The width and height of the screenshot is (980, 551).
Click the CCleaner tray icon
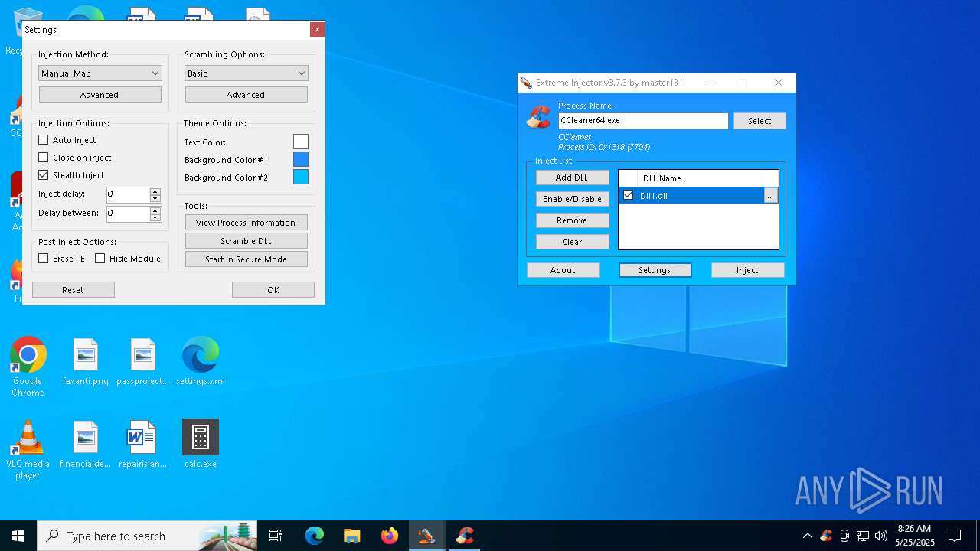coord(826,536)
